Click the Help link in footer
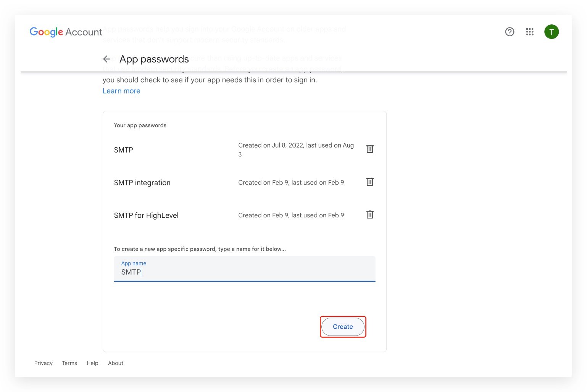 pyautogui.click(x=92, y=363)
